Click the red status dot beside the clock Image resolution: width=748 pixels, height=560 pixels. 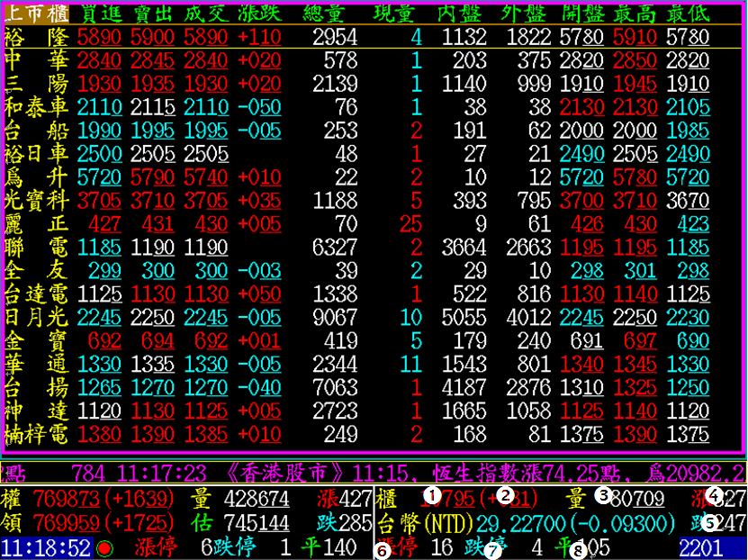pyautogui.click(x=104, y=548)
